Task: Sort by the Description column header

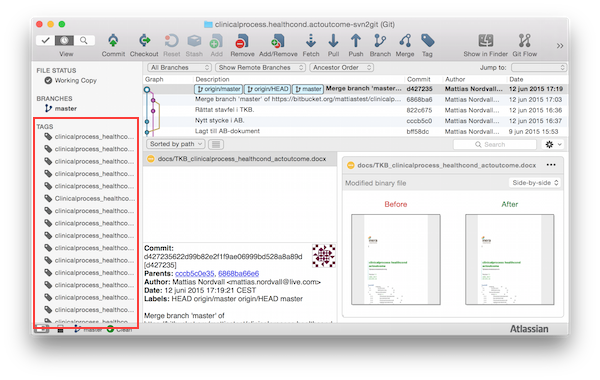Action: [x=212, y=79]
